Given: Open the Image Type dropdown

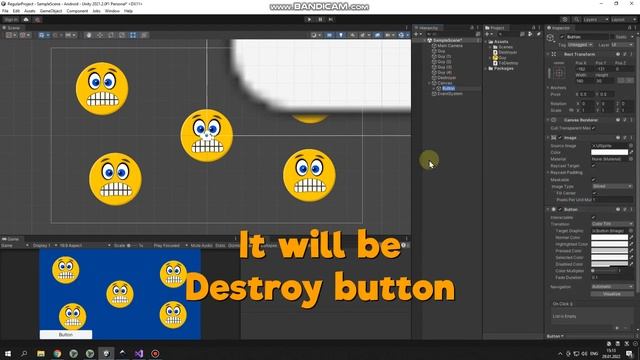Looking at the screenshot, I should click(612, 186).
